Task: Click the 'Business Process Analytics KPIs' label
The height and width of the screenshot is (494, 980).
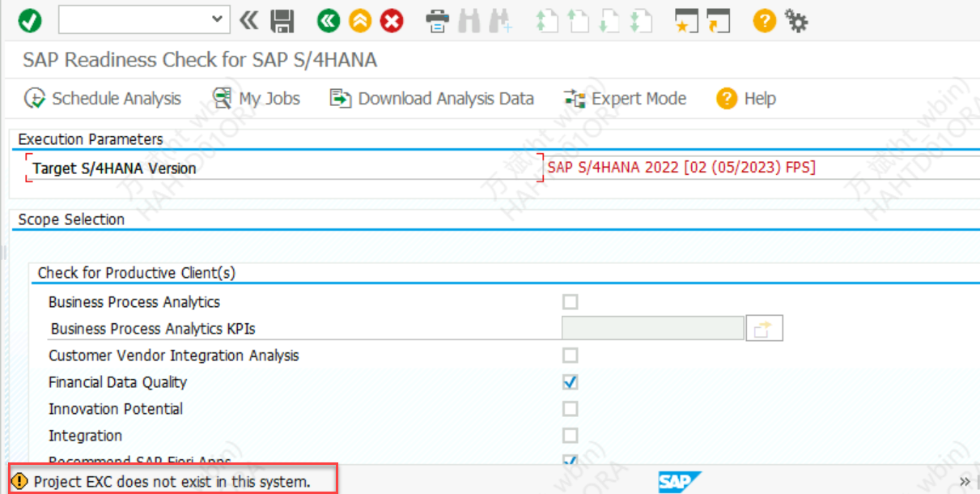Action: (153, 329)
